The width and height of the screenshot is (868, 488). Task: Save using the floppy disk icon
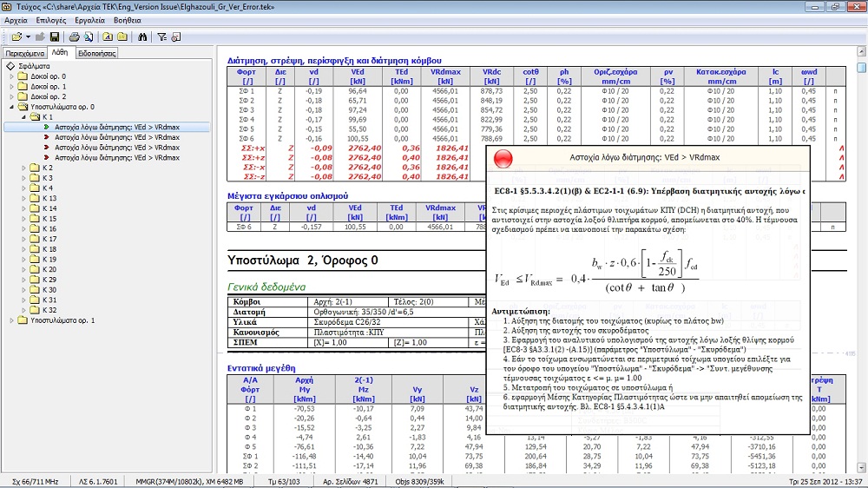(x=54, y=37)
